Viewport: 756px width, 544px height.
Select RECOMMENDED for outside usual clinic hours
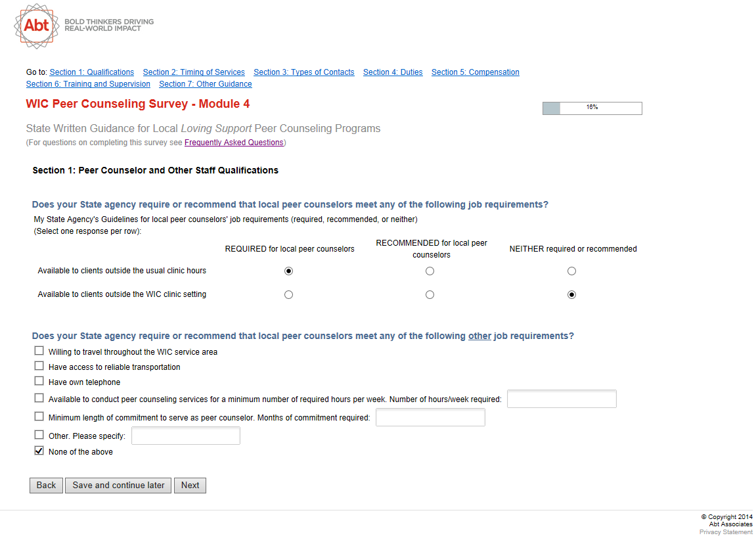(x=430, y=271)
